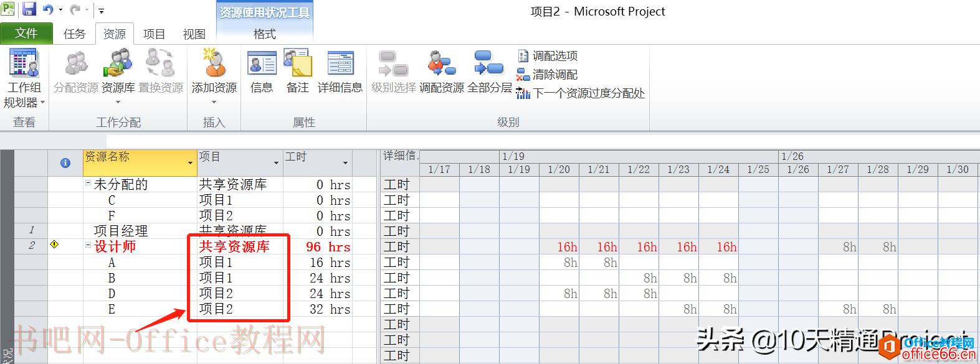Click the 32 hrs work cell for E
The image size is (980, 364).
[x=318, y=309]
